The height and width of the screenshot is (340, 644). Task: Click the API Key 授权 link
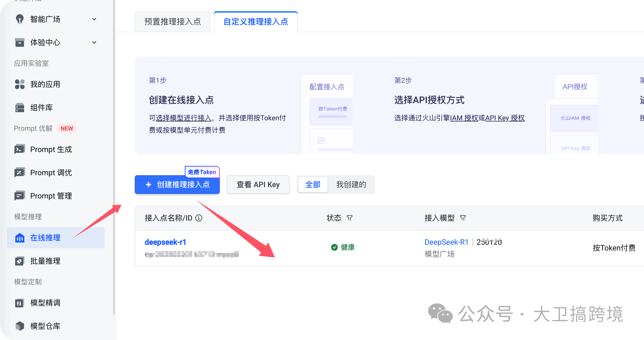(505, 118)
